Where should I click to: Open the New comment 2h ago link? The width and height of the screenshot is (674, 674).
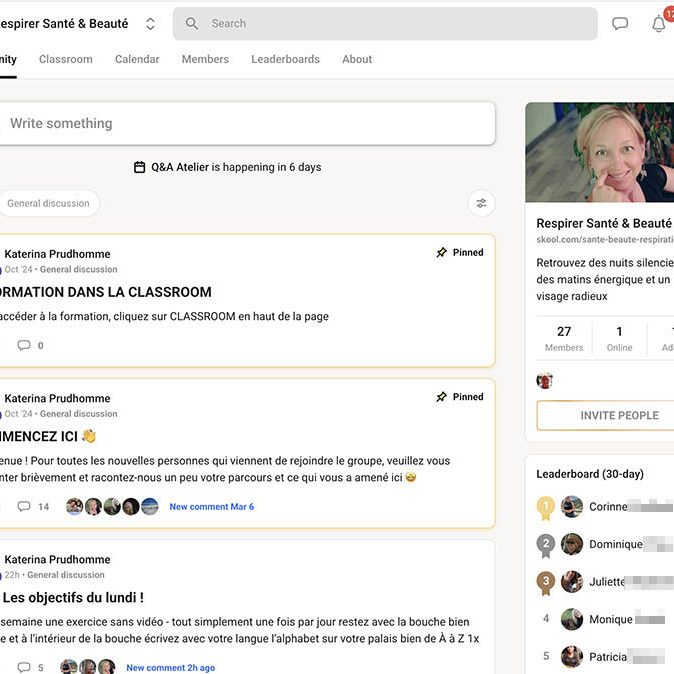pyautogui.click(x=170, y=667)
